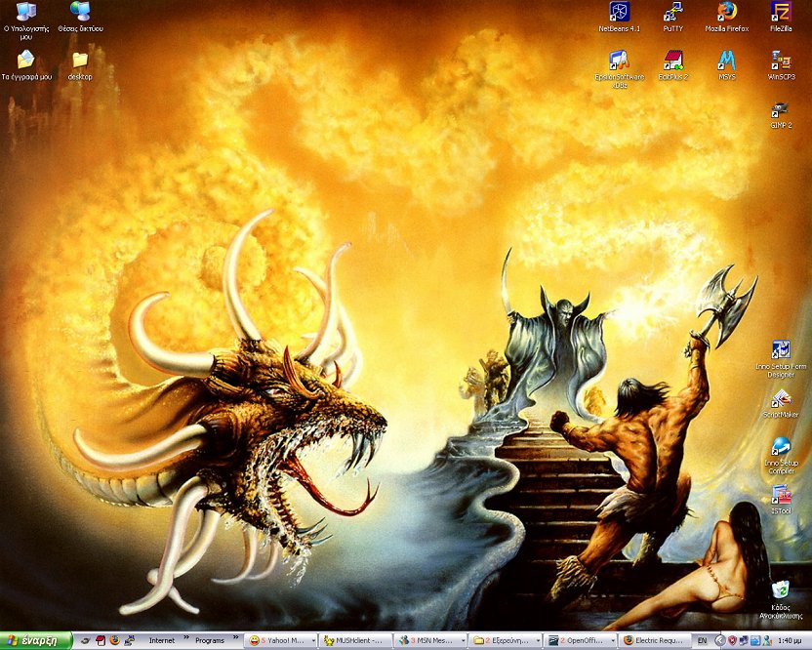The width and height of the screenshot is (812, 650).
Task: Open the ScriptMaker desktop shortcut
Action: pos(781,404)
